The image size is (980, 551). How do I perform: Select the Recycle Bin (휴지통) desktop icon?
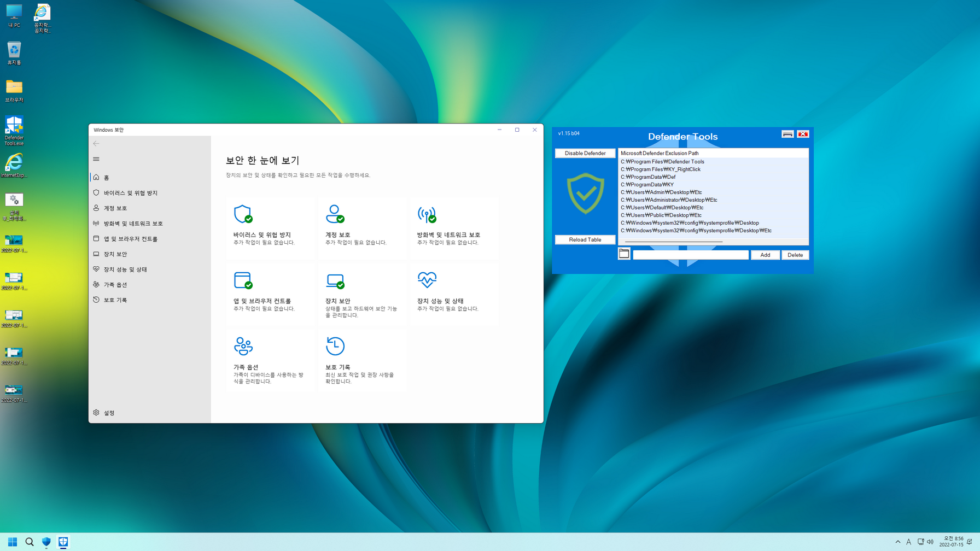click(14, 54)
